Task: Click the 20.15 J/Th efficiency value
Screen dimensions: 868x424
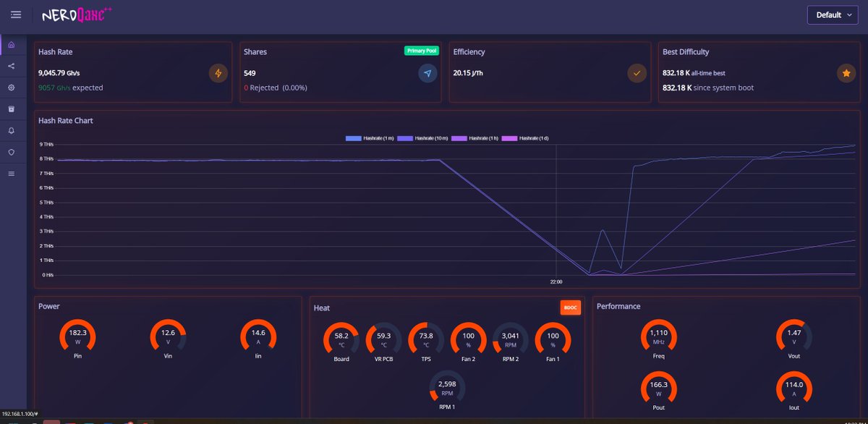Action: click(469, 73)
